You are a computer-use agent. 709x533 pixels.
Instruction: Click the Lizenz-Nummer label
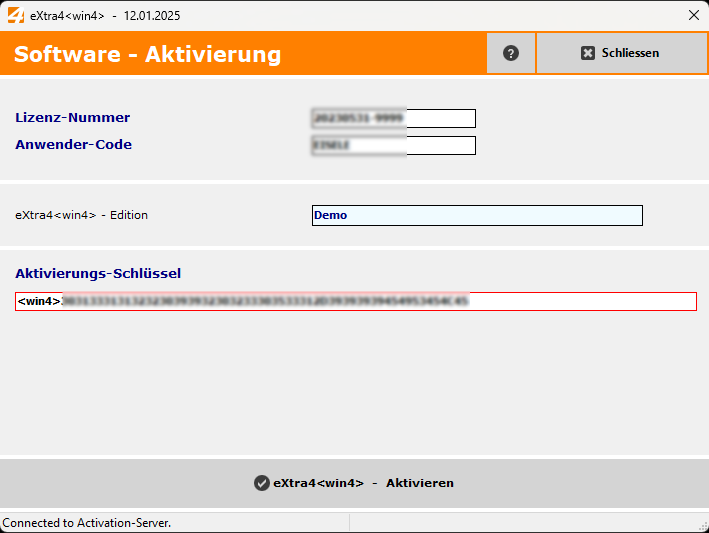72,118
